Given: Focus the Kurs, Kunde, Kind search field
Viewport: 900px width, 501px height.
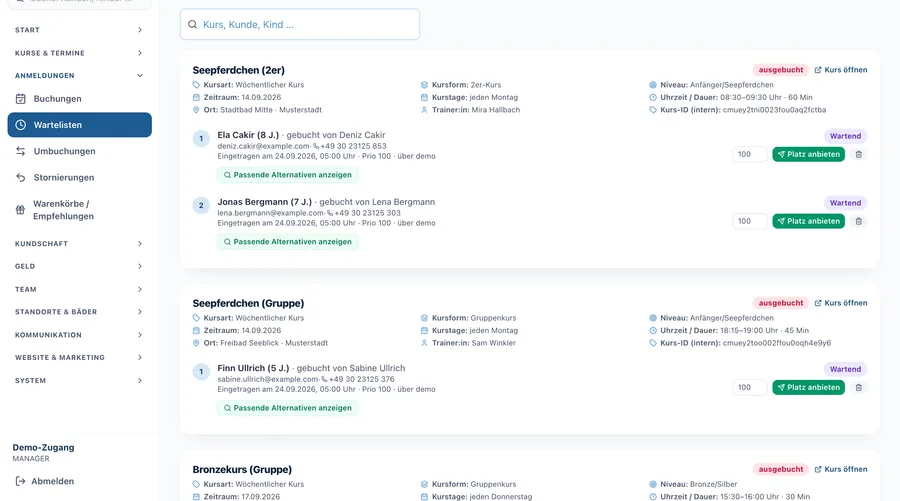Looking at the screenshot, I should point(300,24).
